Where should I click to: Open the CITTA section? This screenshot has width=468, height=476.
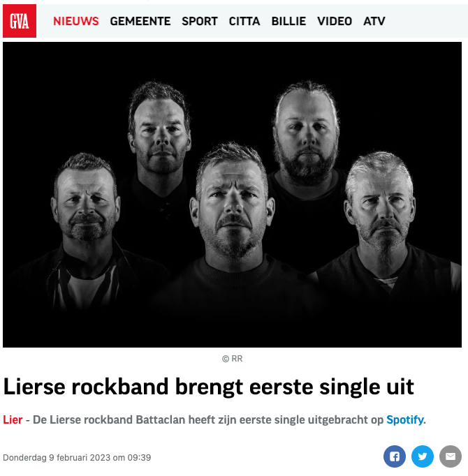click(244, 21)
